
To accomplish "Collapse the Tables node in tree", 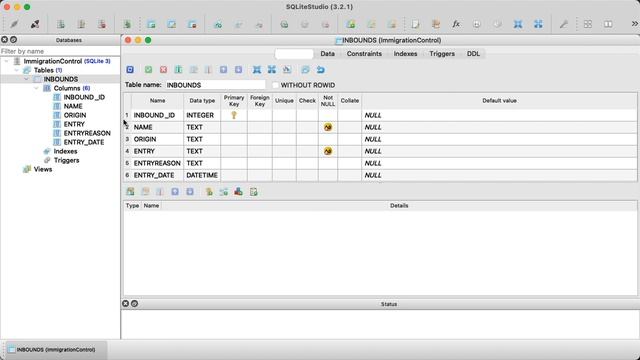I will click(17, 70).
